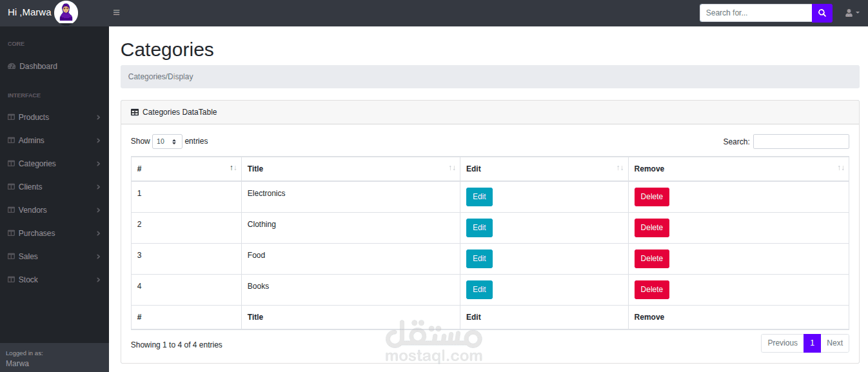Click the Clothing title cell
The image size is (868, 372).
pyautogui.click(x=351, y=228)
